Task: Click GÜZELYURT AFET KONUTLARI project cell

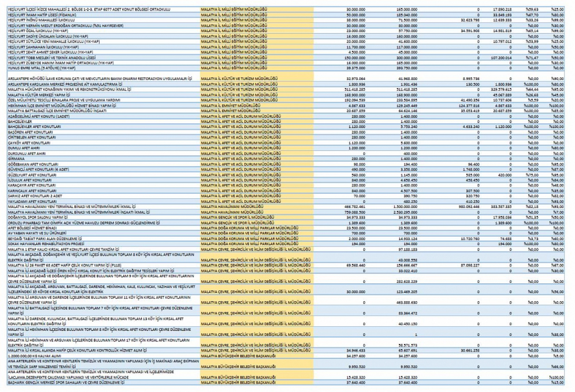Action: pyautogui.click(x=32, y=175)
